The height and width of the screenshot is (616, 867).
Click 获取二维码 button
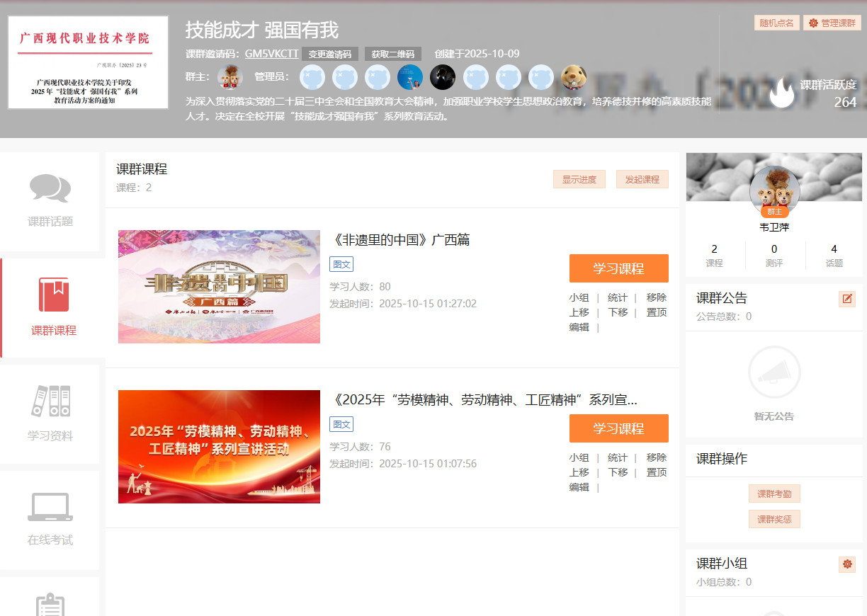pyautogui.click(x=392, y=54)
